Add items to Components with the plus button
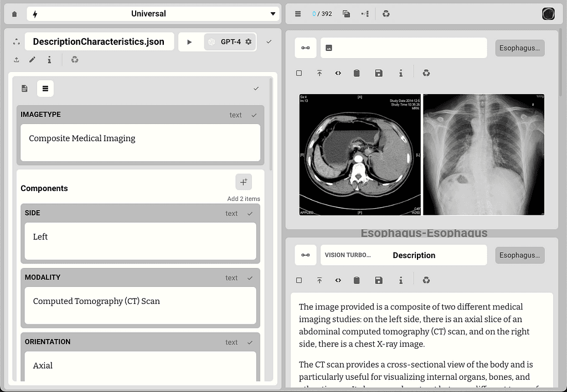Viewport: 567px width, 392px height. point(244,182)
